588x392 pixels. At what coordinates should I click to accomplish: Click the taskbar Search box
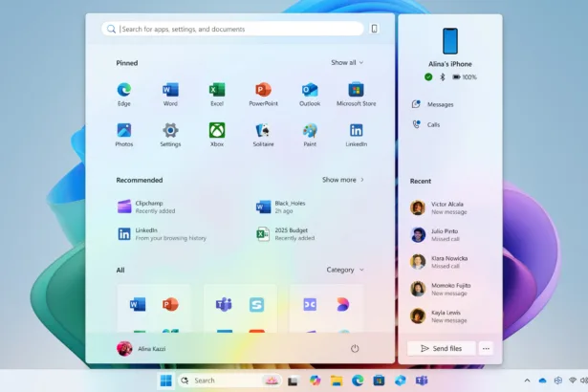229,381
